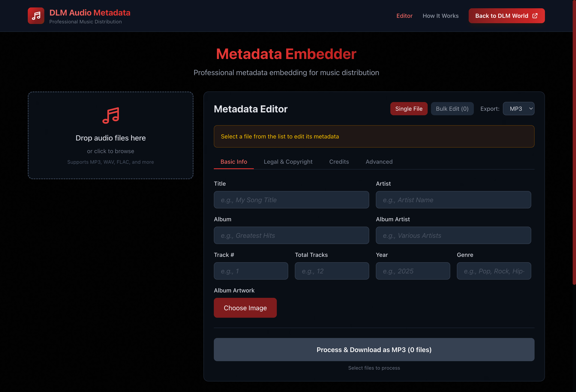
Task: Click the DLM music note logo icon
Action: (36, 16)
